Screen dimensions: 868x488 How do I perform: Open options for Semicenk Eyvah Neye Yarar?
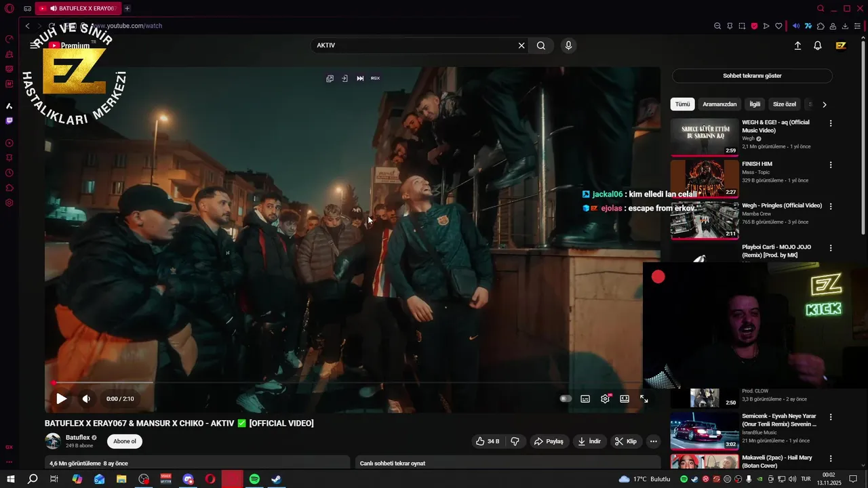831,417
